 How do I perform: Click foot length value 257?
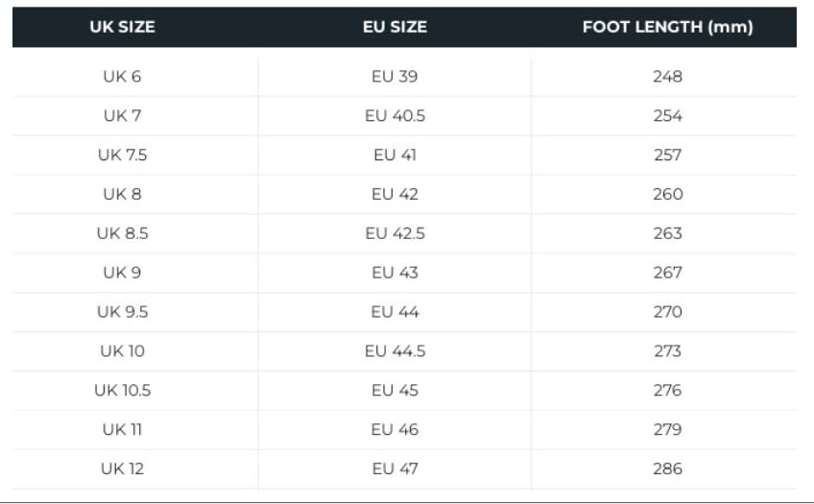tap(667, 156)
